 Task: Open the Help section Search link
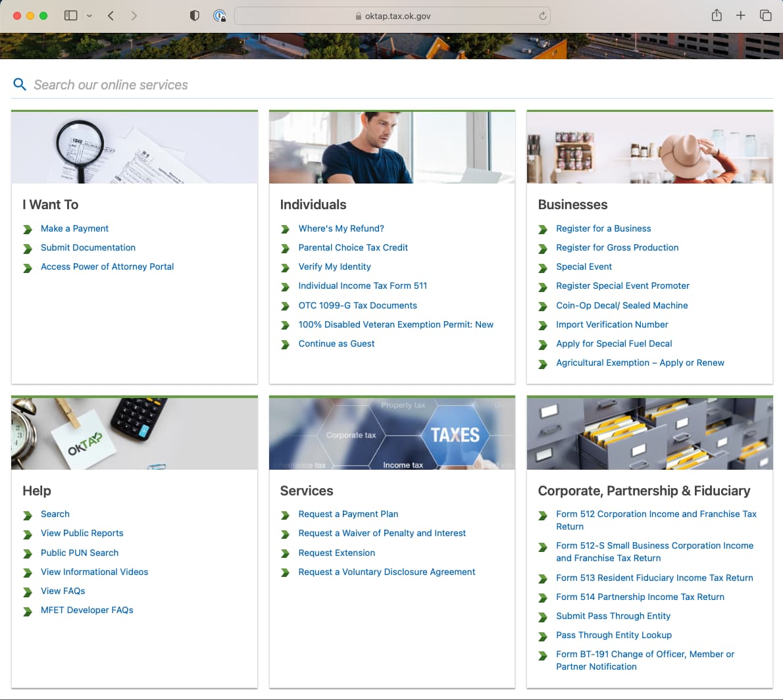coord(55,514)
